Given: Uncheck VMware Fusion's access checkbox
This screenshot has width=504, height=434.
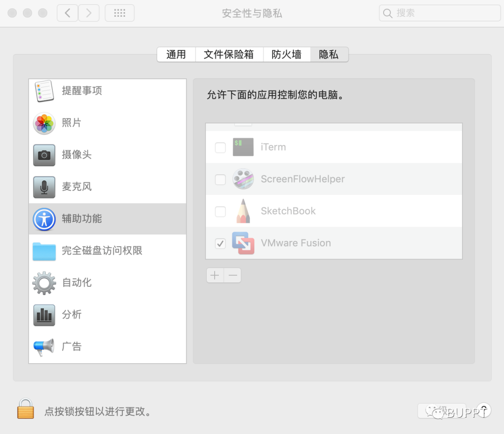Looking at the screenshot, I should point(220,243).
